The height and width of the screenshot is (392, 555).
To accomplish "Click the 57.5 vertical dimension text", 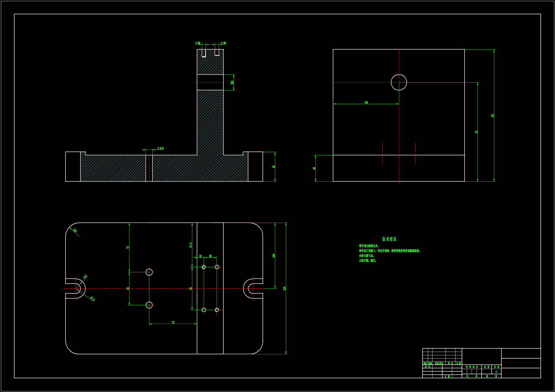I will pos(190,245).
